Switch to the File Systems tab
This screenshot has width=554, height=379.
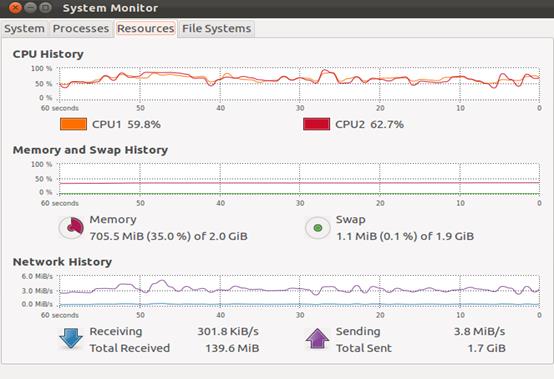coord(217,29)
